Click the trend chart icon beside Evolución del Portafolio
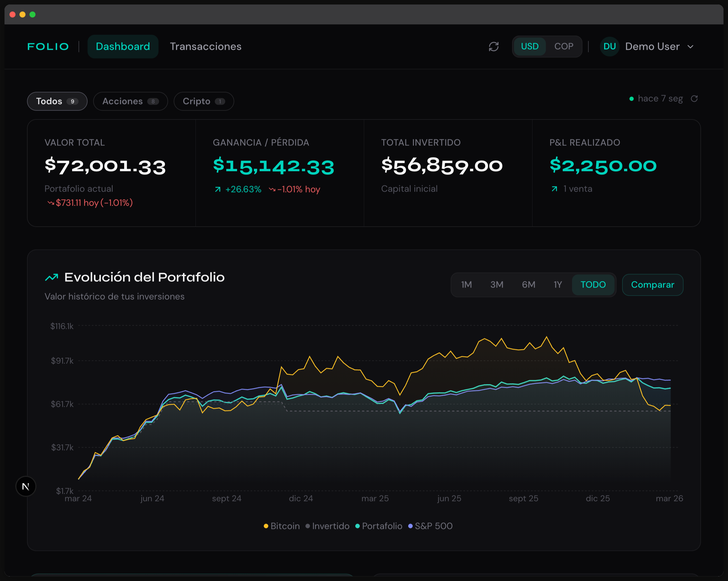 point(52,277)
